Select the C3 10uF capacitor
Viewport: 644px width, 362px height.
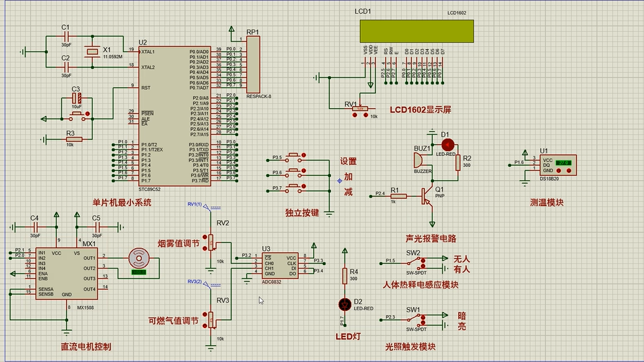(77, 99)
